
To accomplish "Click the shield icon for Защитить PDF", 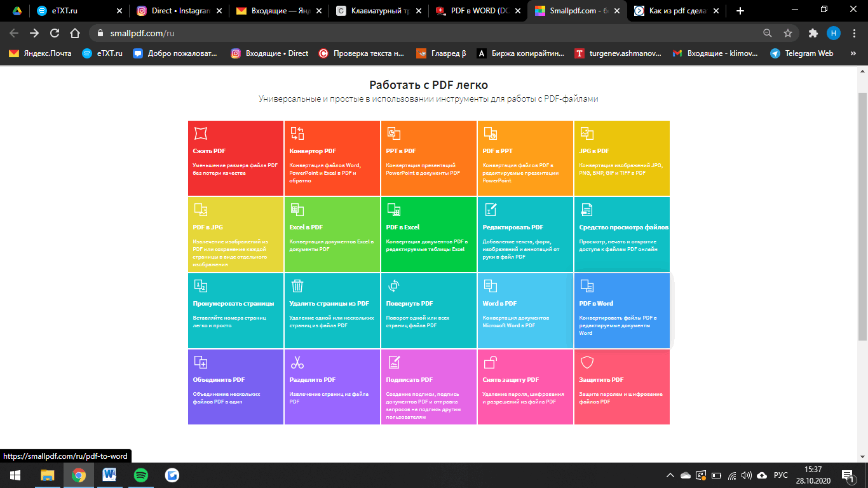I will point(587,362).
